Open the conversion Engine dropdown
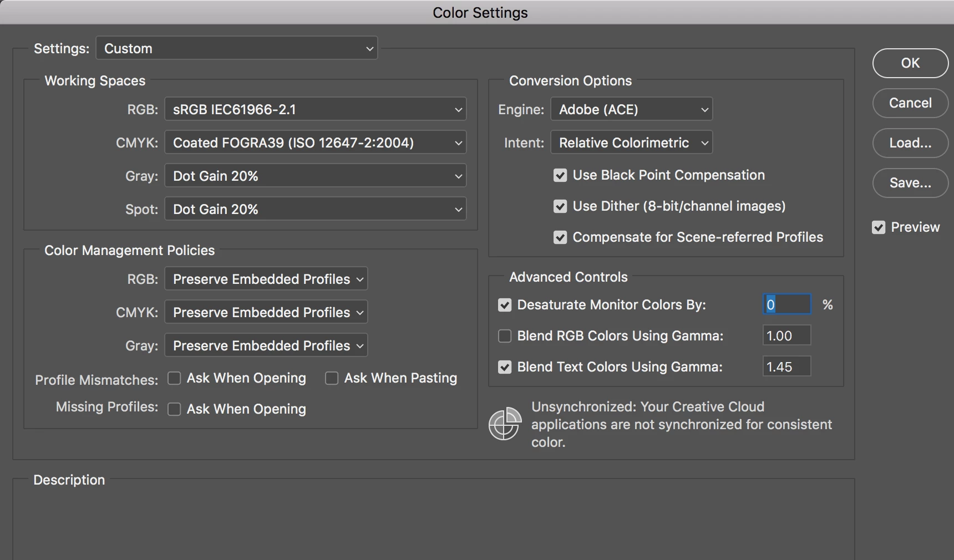The image size is (954, 560). pos(631,109)
